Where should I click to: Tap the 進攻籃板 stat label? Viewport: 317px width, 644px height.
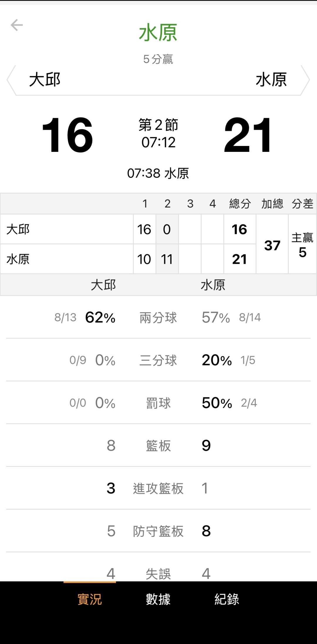coord(158,488)
